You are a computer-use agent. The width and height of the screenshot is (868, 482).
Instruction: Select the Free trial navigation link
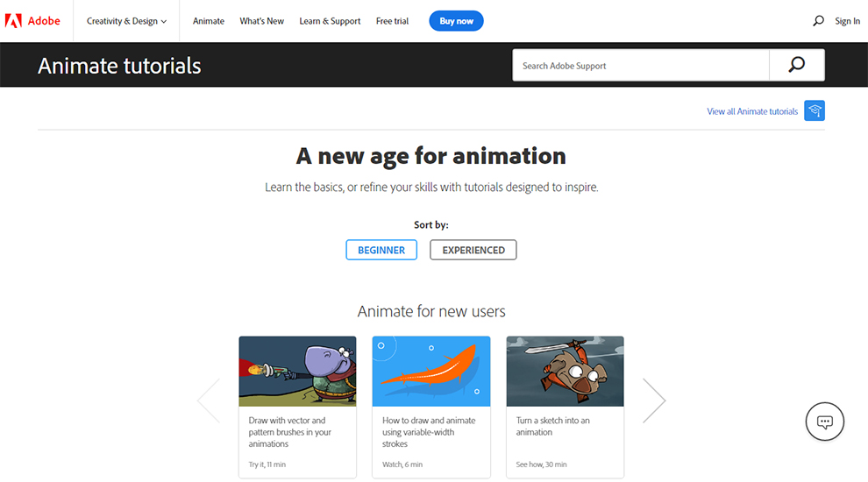[392, 21]
